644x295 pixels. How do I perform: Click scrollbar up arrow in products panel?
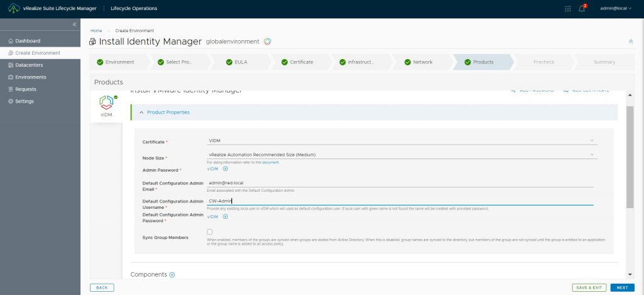coord(630,95)
